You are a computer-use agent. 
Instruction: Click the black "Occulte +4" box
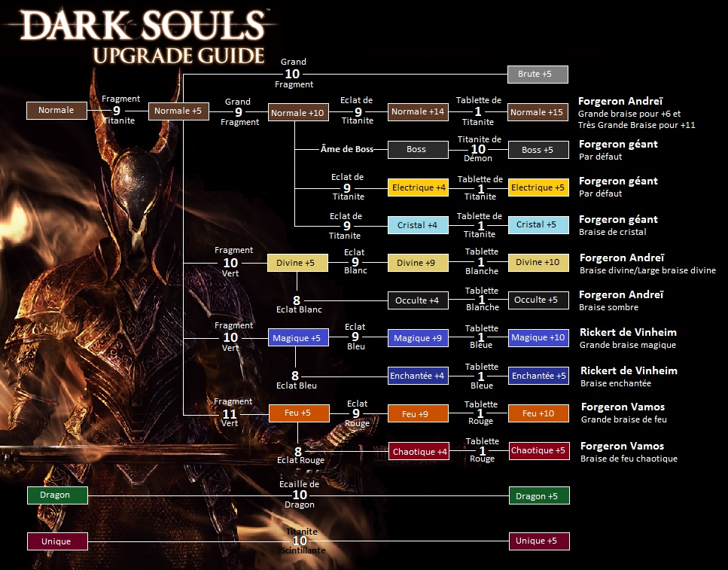pos(418,300)
